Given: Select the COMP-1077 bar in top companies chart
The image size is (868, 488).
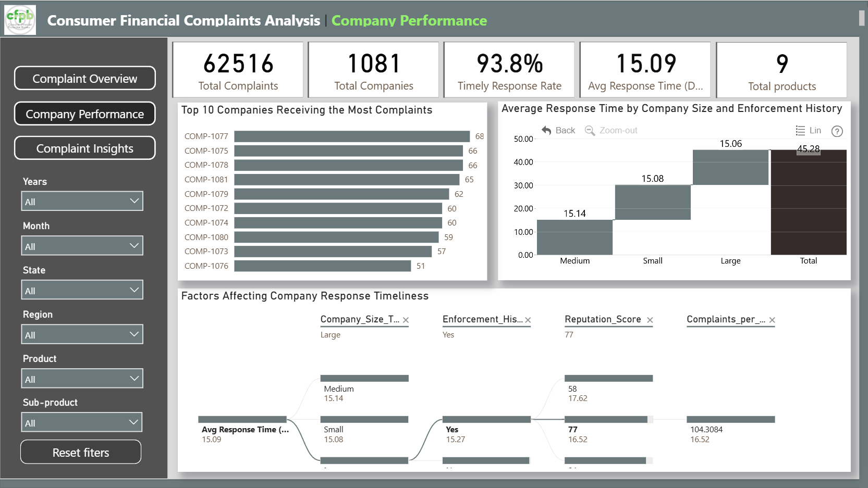Looking at the screenshot, I should [352, 136].
